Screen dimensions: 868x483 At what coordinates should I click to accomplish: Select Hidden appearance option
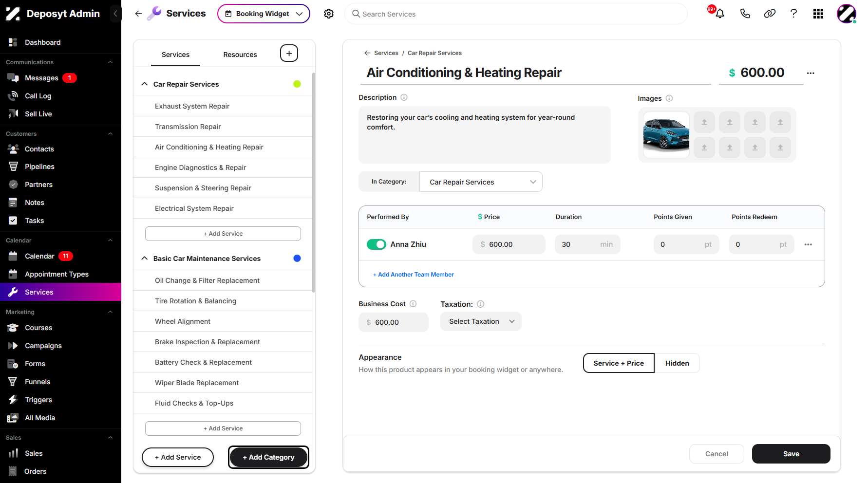click(677, 363)
